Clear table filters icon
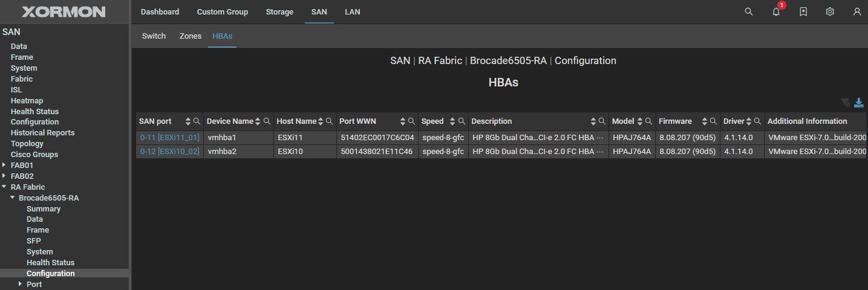 pyautogui.click(x=846, y=103)
